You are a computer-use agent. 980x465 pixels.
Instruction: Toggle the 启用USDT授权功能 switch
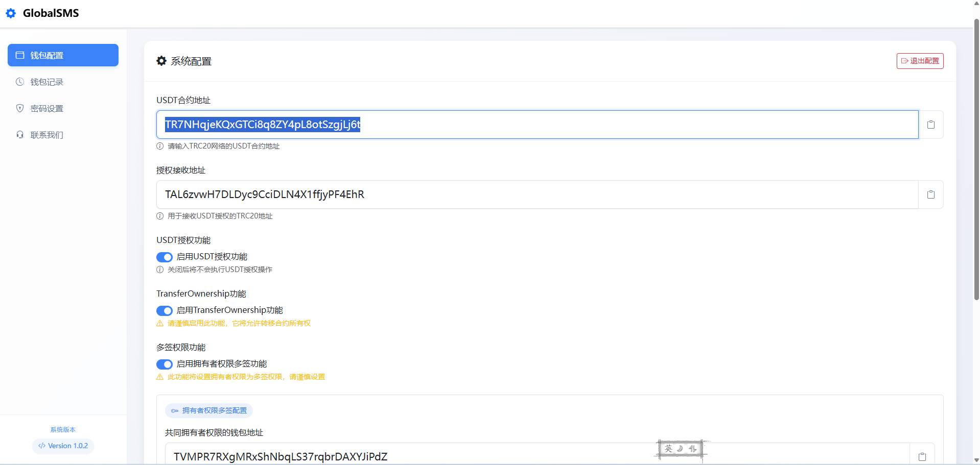[x=165, y=257]
